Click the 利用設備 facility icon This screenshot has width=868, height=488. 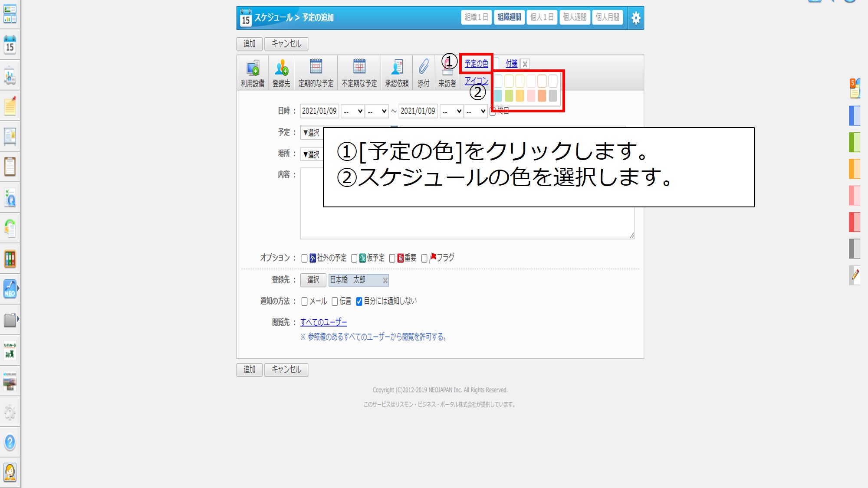(253, 69)
